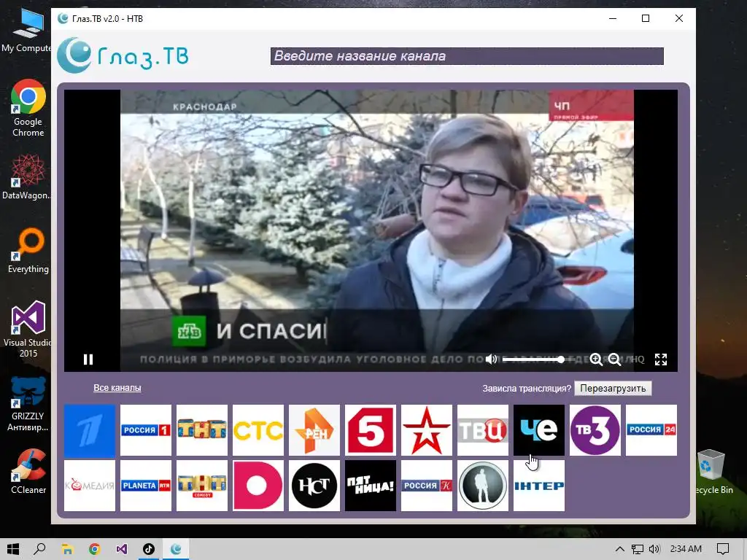The width and height of the screenshot is (747, 560).
Task: Click the window title bar app icon
Action: tap(63, 18)
